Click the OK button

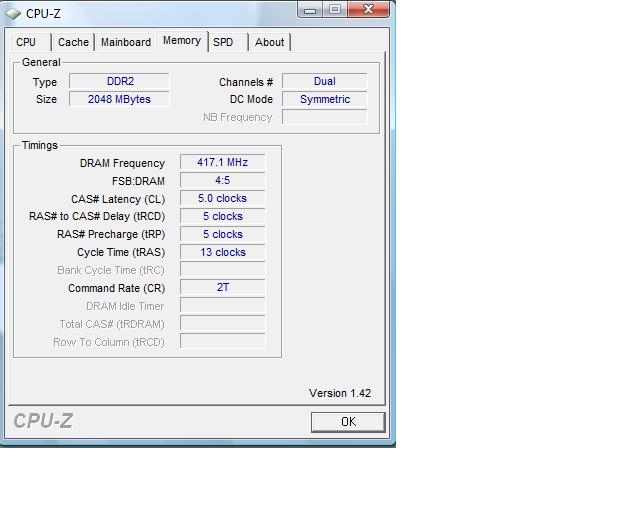[x=348, y=422]
